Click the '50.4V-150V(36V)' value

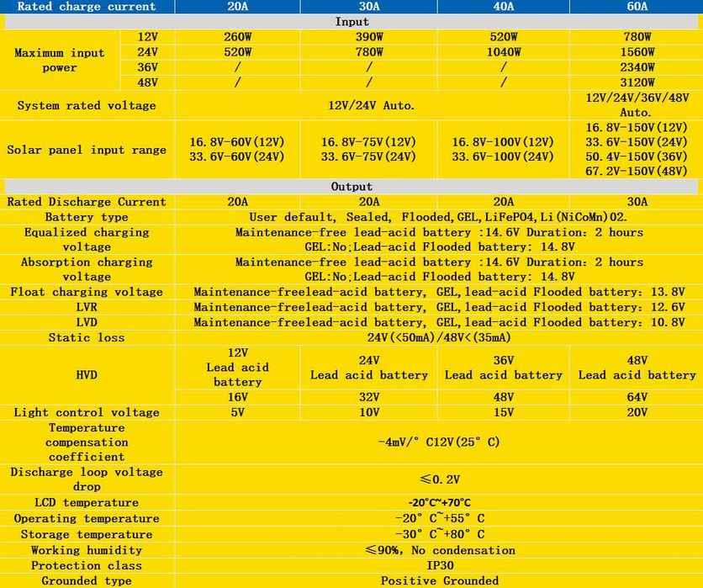click(637, 156)
